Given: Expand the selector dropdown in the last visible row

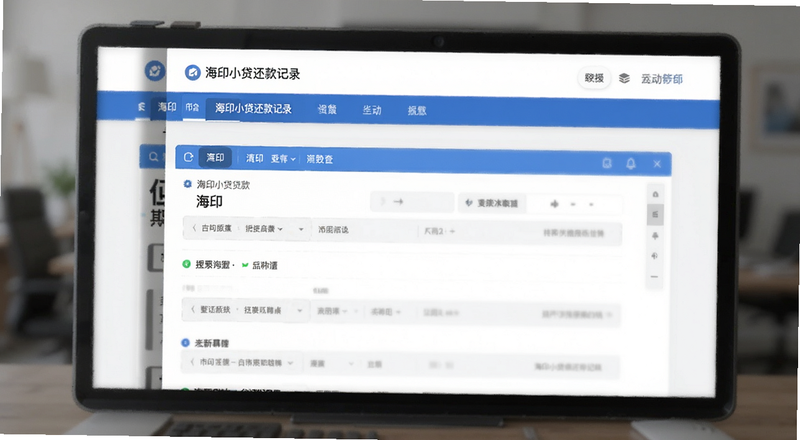Looking at the screenshot, I should coord(290,363).
